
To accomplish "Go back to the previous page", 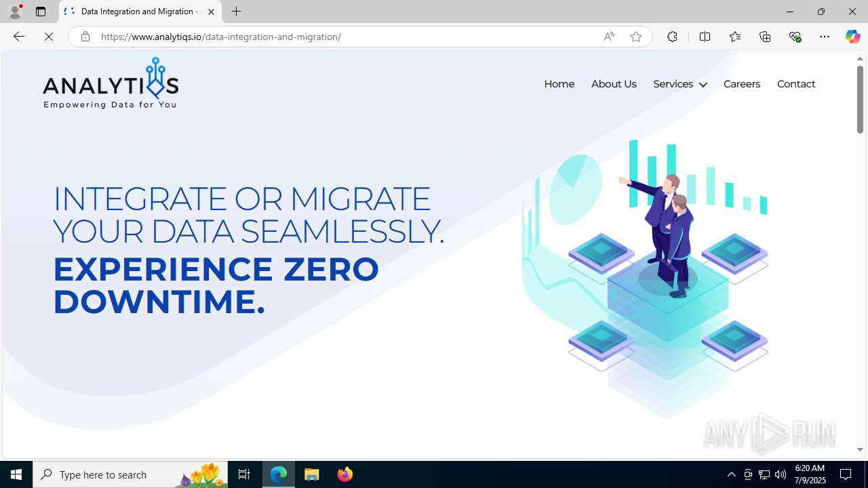I will coord(18,37).
